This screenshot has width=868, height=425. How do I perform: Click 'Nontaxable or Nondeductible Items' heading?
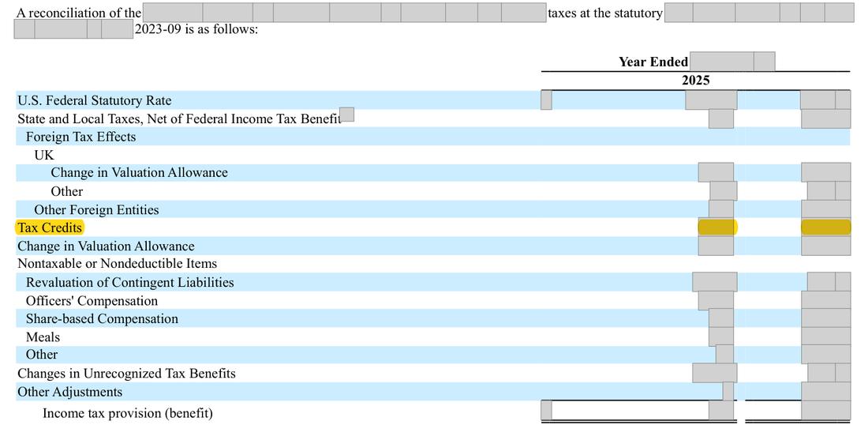coord(118,263)
